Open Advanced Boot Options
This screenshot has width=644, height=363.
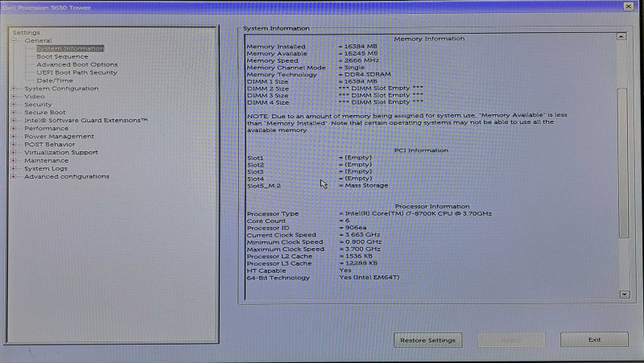coord(76,64)
